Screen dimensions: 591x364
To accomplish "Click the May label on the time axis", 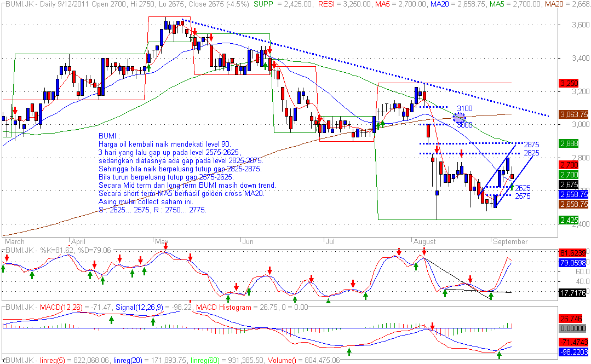I will (x=162, y=241).
